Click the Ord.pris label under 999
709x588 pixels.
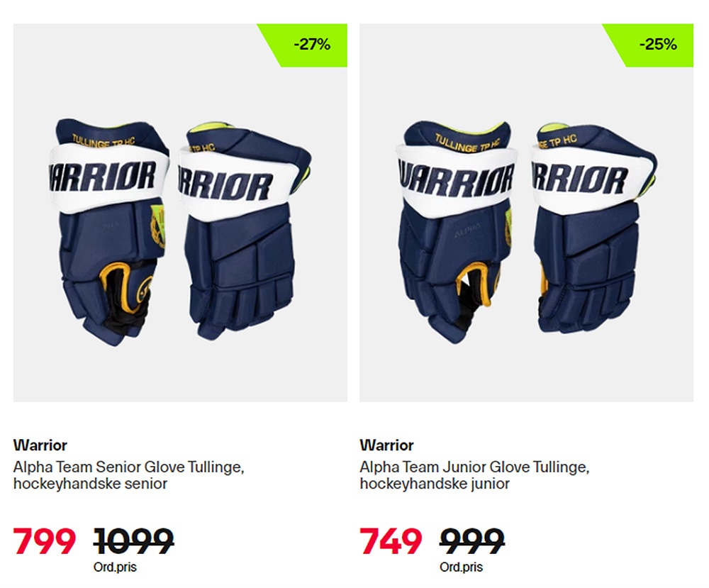click(x=462, y=567)
